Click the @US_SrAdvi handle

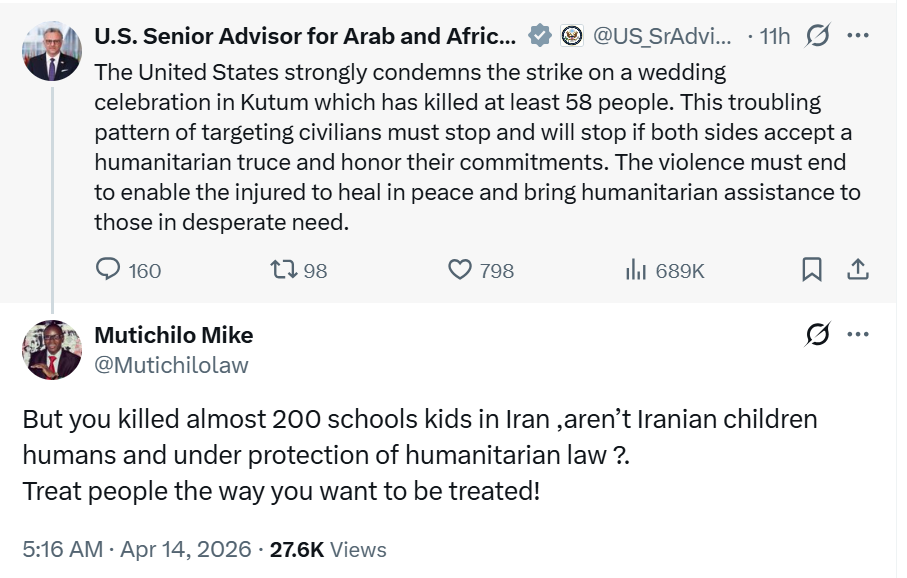[x=661, y=36]
